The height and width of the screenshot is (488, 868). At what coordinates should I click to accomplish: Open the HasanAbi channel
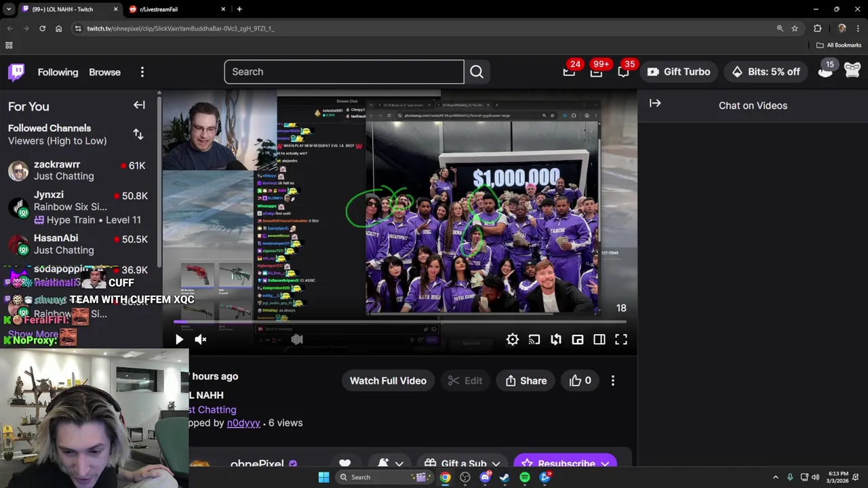(x=80, y=244)
